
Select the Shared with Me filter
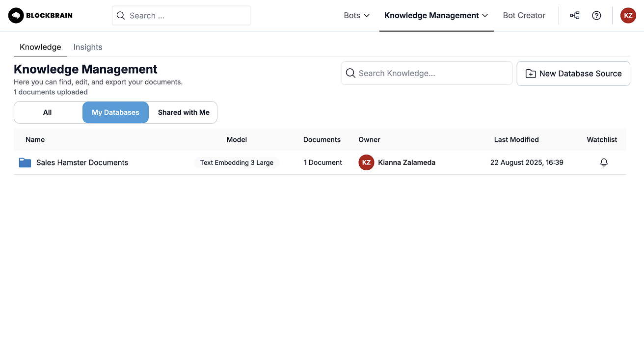pos(184,112)
